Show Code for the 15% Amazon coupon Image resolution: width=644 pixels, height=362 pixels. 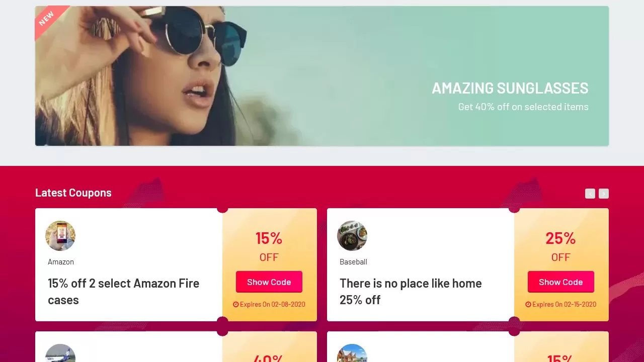click(x=269, y=282)
